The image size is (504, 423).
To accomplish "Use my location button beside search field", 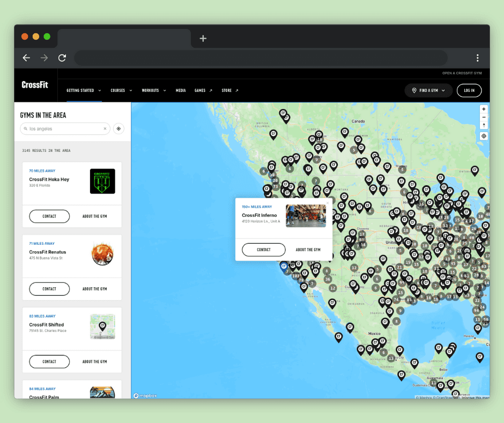I will click(x=118, y=128).
